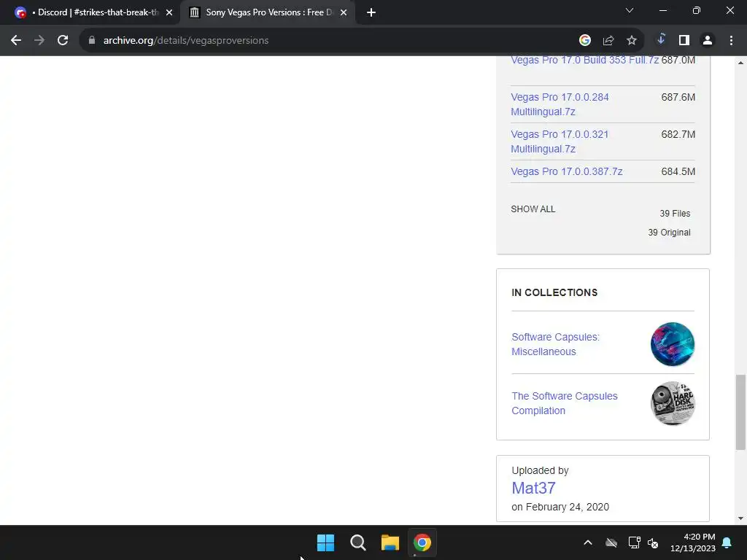Click the scrollbar up arrow
This screenshot has width=747, height=560.
[x=740, y=63]
